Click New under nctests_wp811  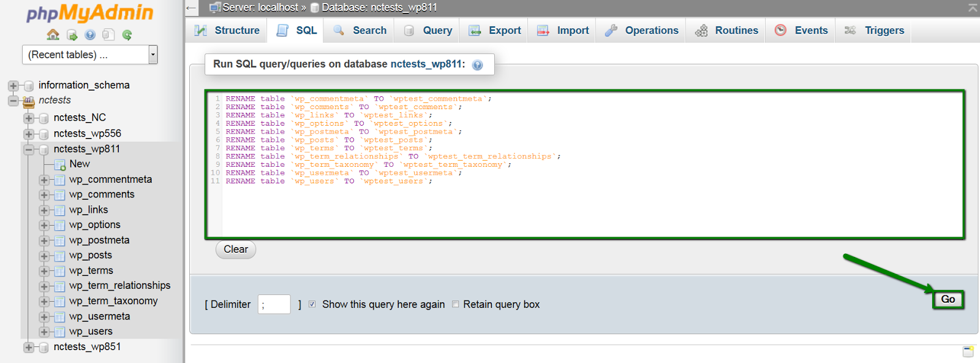click(80, 164)
